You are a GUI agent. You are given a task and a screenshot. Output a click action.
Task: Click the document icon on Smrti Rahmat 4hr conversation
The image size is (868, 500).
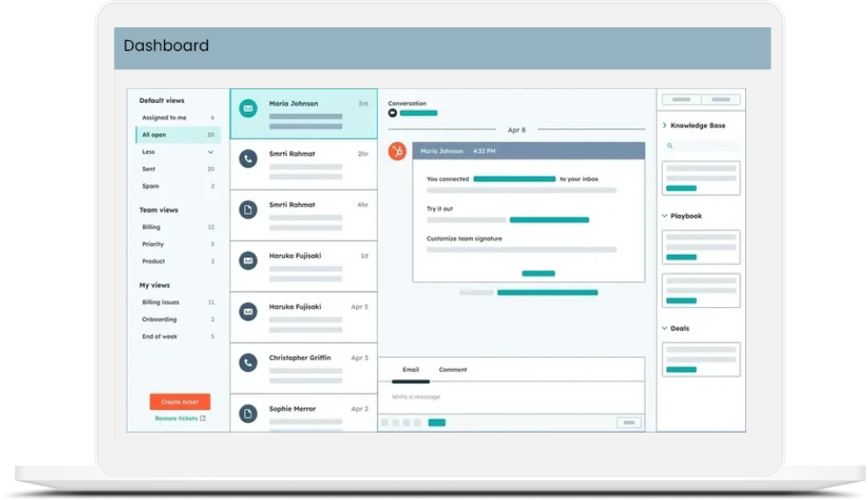(x=248, y=209)
